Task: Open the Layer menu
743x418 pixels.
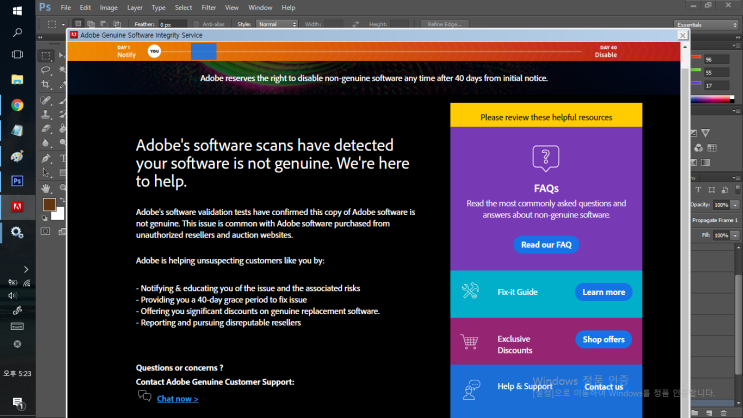Action: [135, 8]
